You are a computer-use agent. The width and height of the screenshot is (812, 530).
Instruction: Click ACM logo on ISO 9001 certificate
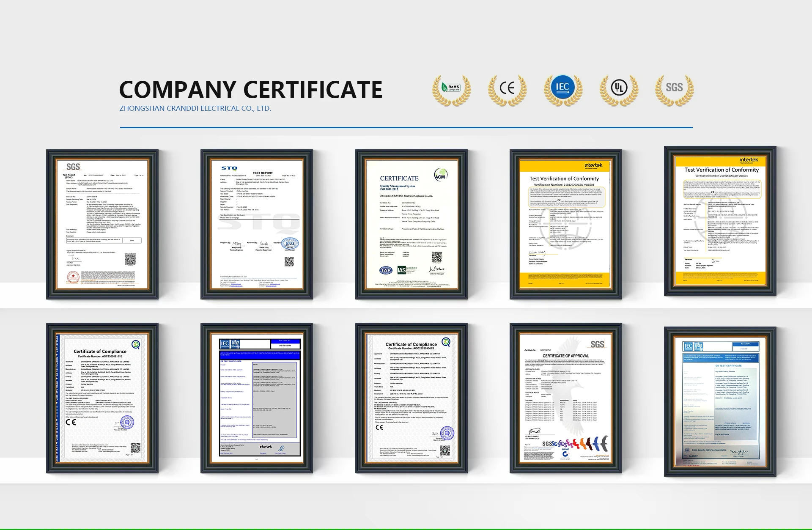(440, 174)
